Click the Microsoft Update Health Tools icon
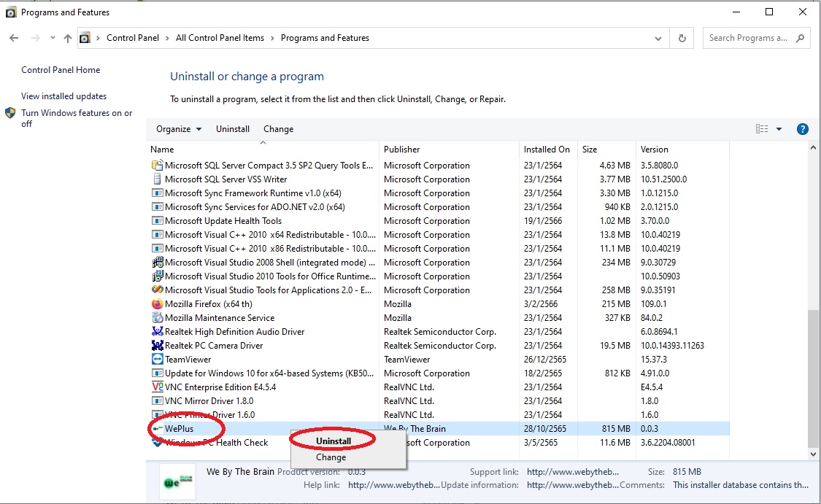 point(157,221)
